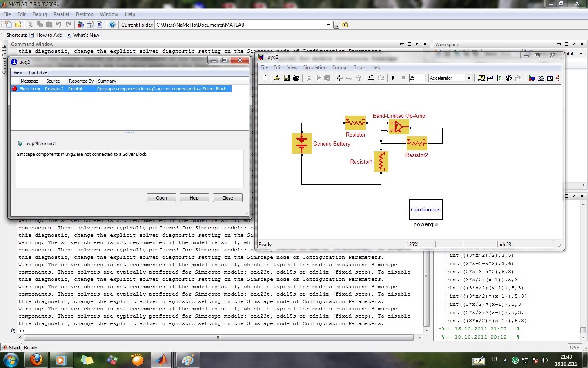Toggle the model browser icon in uyg2
588x368 pixels.
pos(550,78)
